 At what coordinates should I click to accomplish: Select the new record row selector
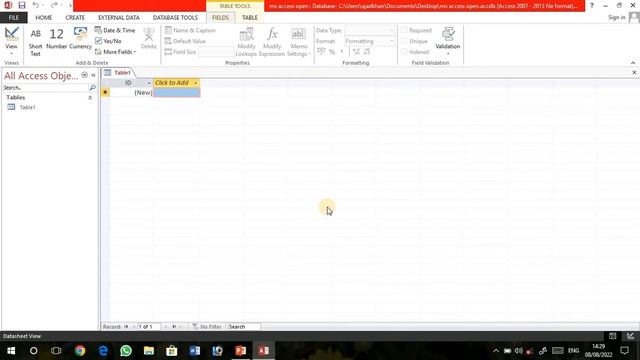click(x=105, y=93)
